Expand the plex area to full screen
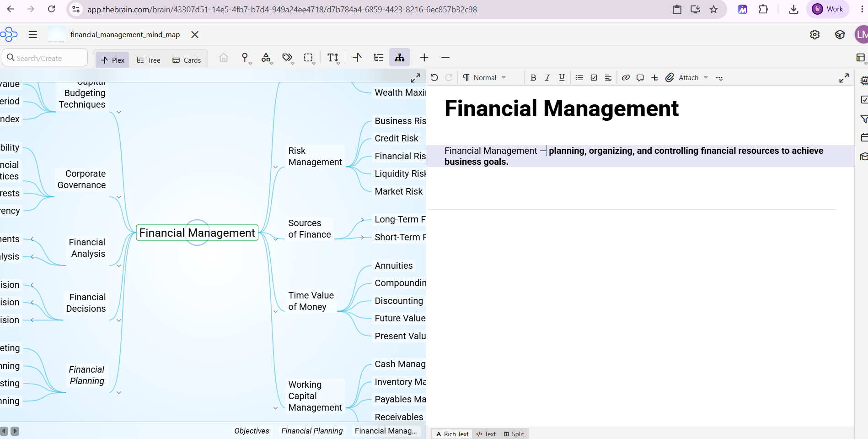 (x=415, y=78)
